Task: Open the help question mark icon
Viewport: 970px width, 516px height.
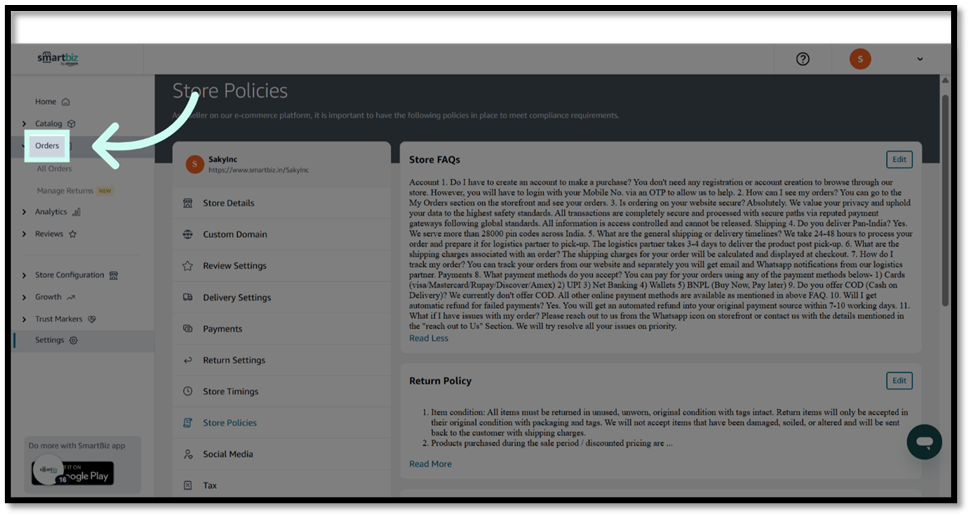Action: click(x=802, y=59)
